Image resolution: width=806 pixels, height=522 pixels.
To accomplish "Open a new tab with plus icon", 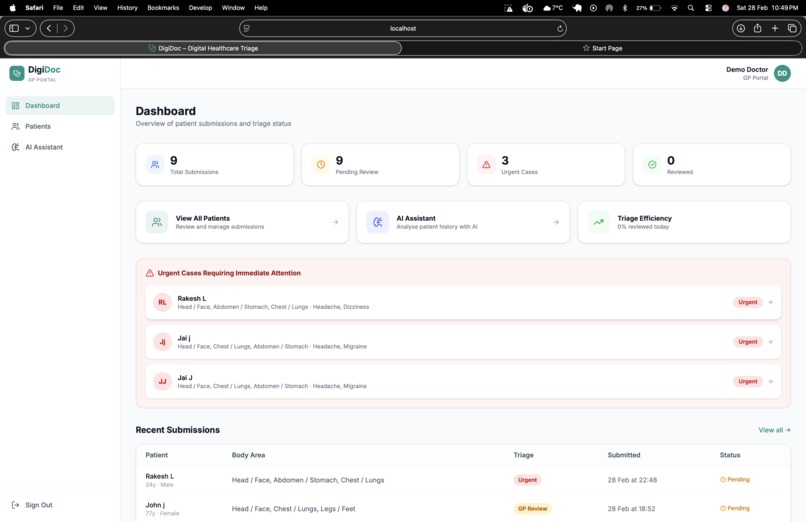I will coord(775,28).
